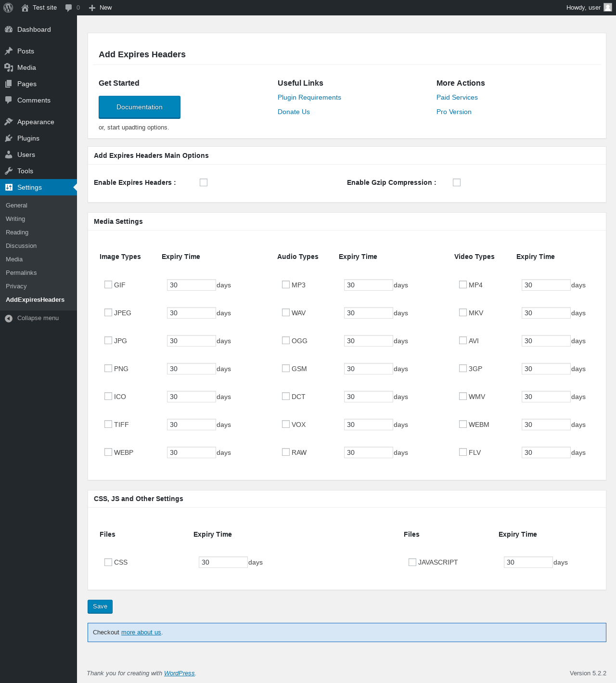Image resolution: width=616 pixels, height=683 pixels.
Task: Click the MP4 expiry time field
Action: 546,285
